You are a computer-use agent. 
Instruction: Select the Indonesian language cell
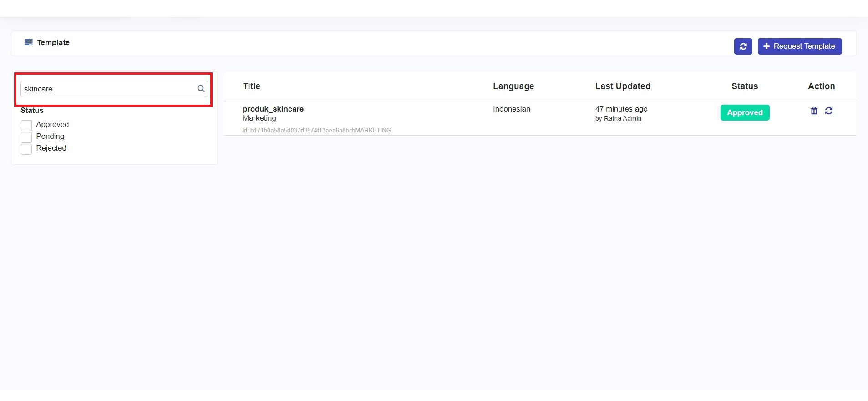(x=511, y=109)
